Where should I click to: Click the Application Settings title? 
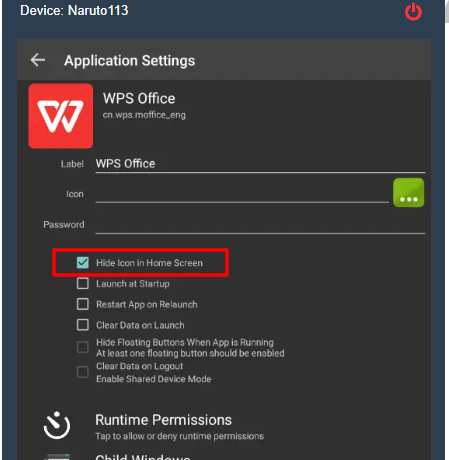(x=130, y=61)
